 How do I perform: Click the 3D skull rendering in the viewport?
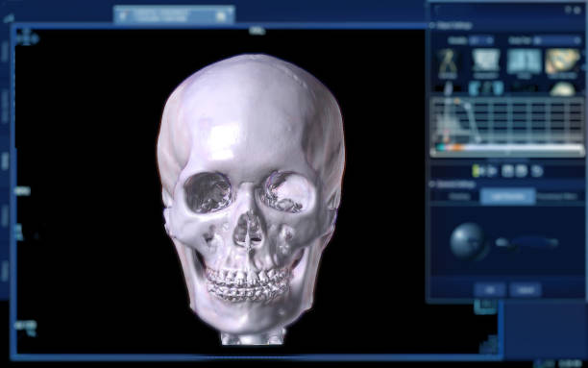tap(251, 199)
